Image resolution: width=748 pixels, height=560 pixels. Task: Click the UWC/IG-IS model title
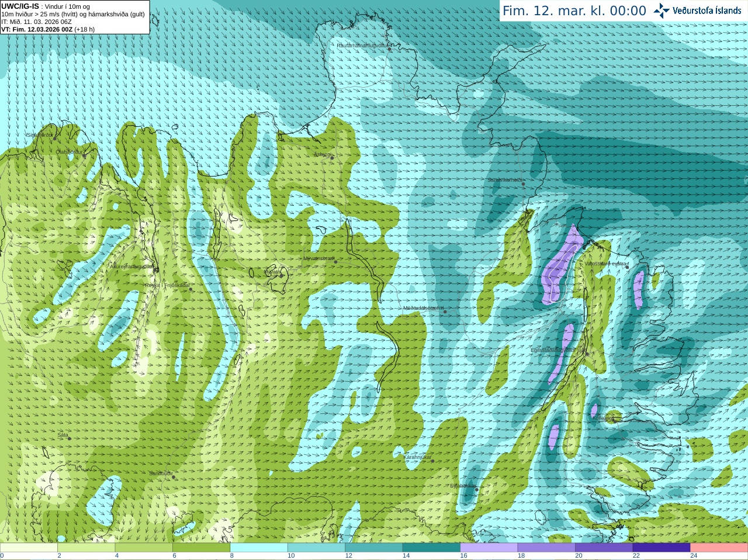[20, 6]
